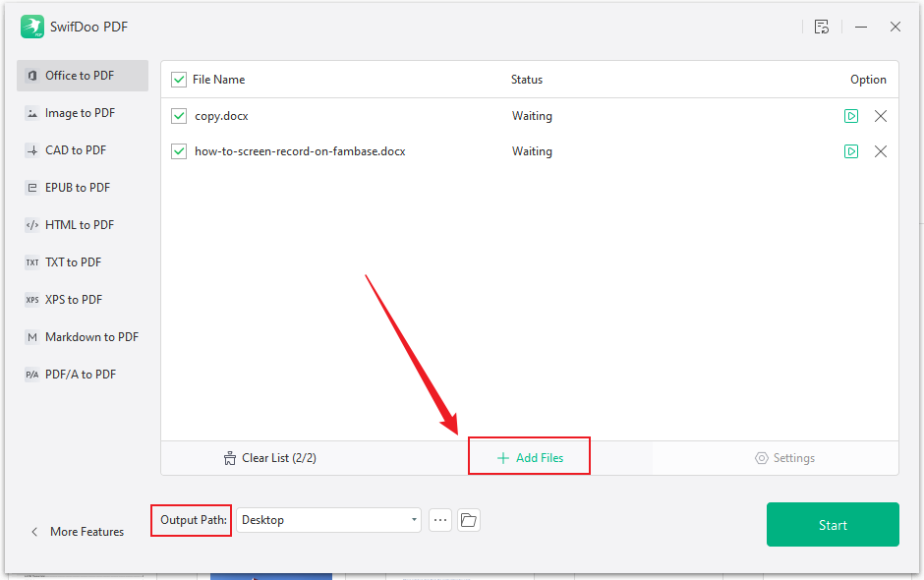Preview copy.docx using its play icon

850,115
